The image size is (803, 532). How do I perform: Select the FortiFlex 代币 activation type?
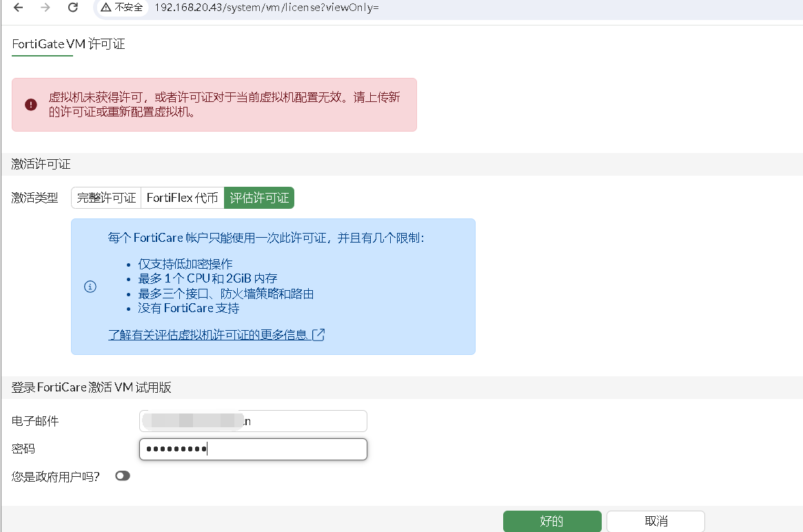coord(183,198)
